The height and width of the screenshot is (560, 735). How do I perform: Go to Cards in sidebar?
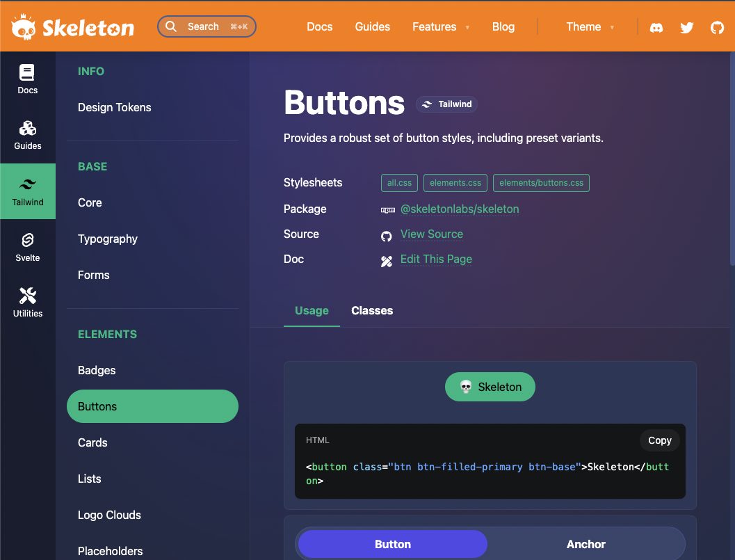(x=153, y=442)
